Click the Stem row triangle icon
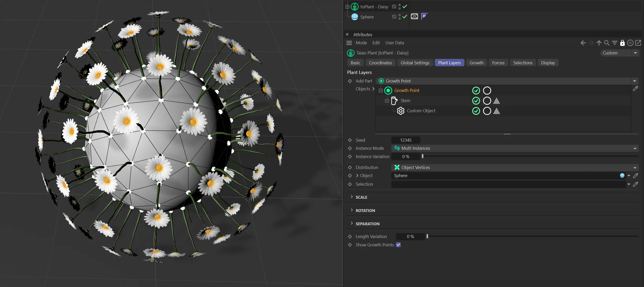The image size is (644, 287). point(496,101)
